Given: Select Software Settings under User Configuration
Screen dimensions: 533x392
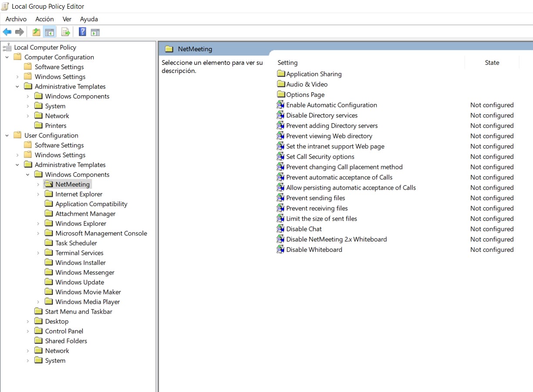Looking at the screenshot, I should click(59, 145).
